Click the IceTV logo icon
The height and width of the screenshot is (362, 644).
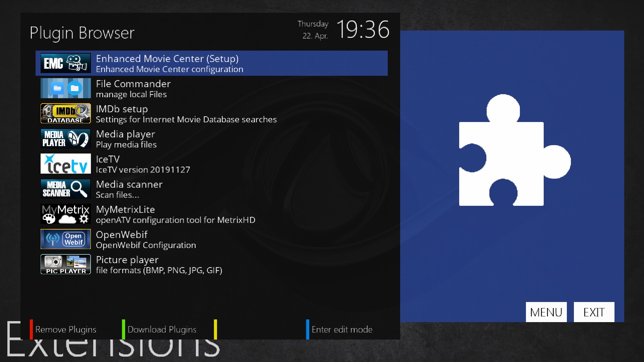pyautogui.click(x=65, y=164)
